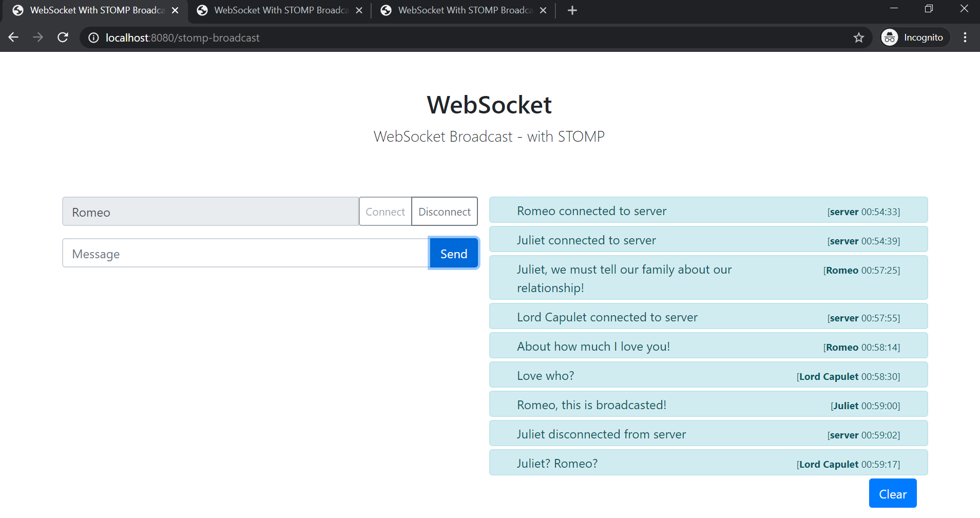Viewport: 980px width, 518px height.
Task: Click the Connect button
Action: (385, 212)
